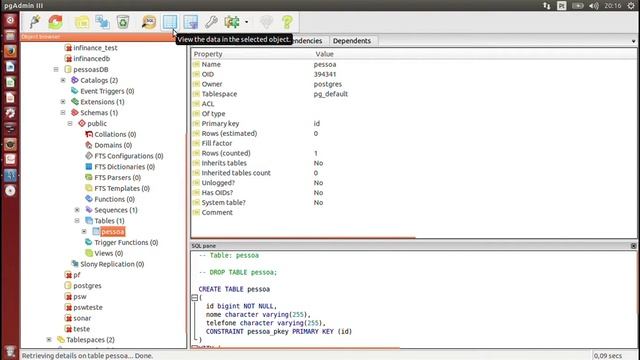The height and width of the screenshot is (360, 640).
Task: Select the pswteste database
Action: point(88,307)
